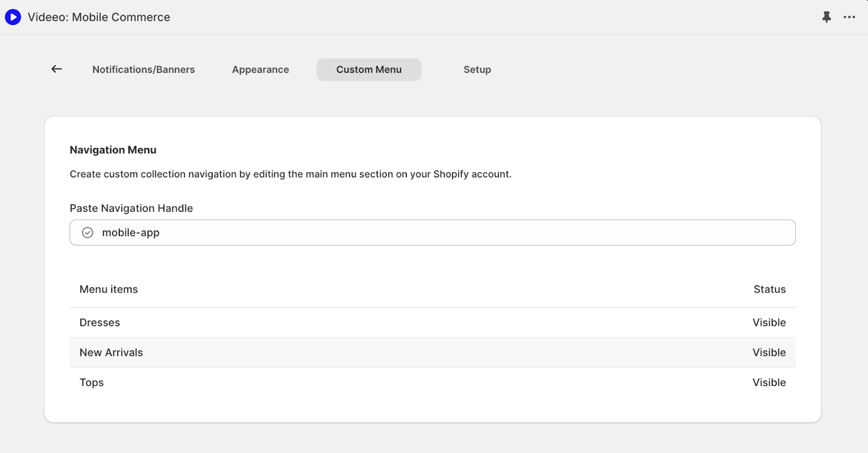Click the checkmark icon in handle field

pyautogui.click(x=87, y=233)
